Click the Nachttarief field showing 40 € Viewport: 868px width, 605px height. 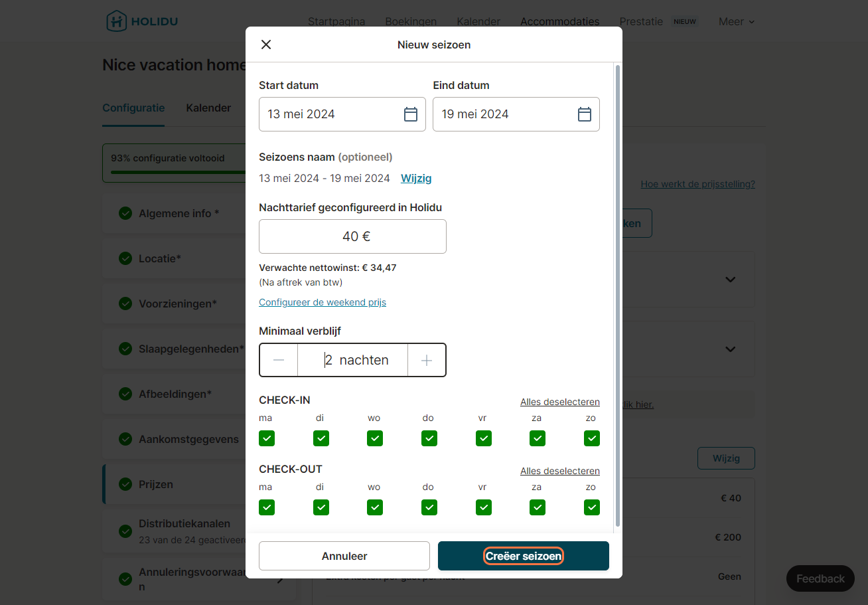352,236
